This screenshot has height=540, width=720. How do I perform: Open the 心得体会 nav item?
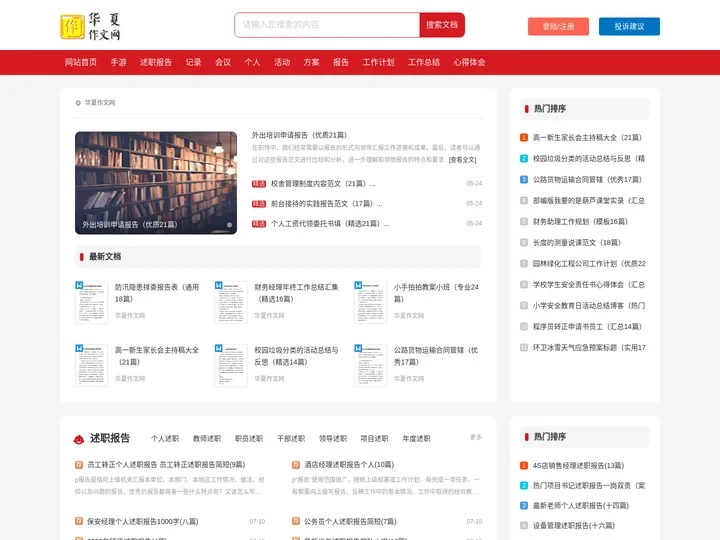(469, 62)
